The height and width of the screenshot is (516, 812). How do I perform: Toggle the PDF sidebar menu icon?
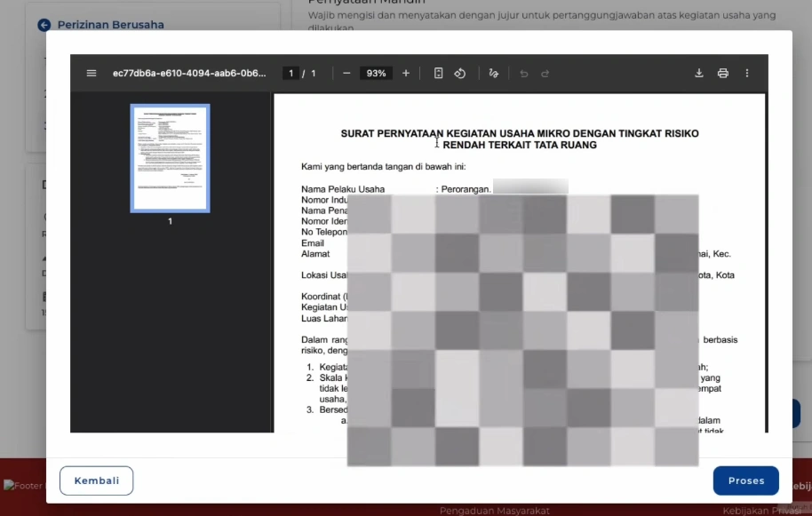point(92,74)
